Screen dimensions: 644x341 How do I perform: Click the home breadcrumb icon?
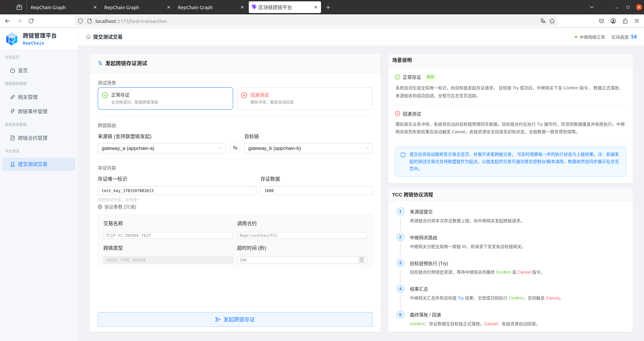pyautogui.click(x=88, y=37)
